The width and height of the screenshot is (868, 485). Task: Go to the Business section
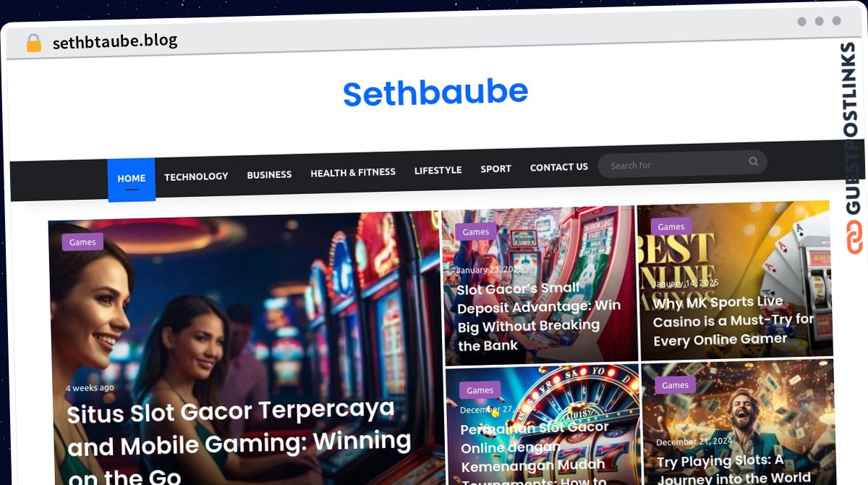tap(269, 174)
